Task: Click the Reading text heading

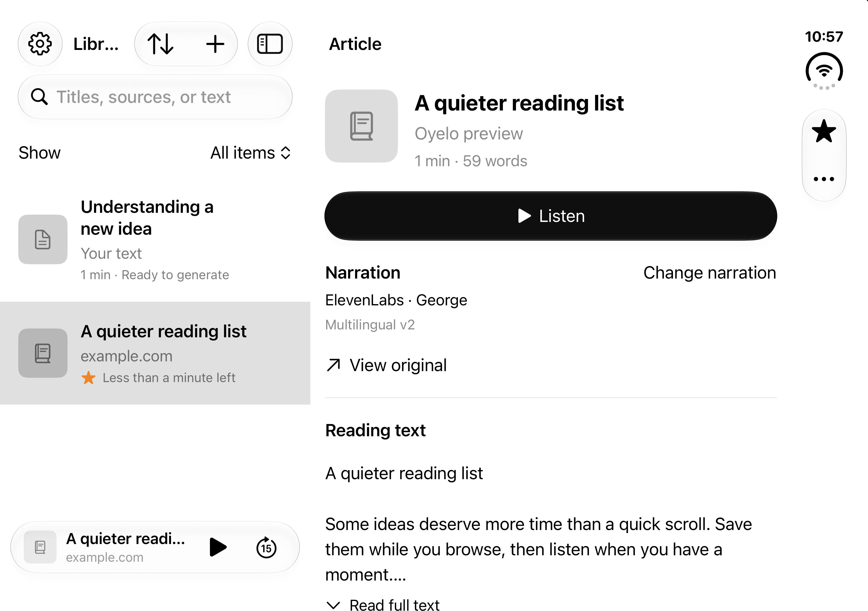Action: click(375, 430)
